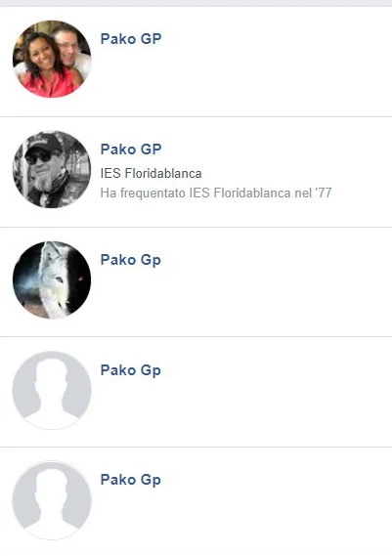This screenshot has width=392, height=556.
Task: Select the fourth result's gray silhouette avatar
Action: click(52, 390)
